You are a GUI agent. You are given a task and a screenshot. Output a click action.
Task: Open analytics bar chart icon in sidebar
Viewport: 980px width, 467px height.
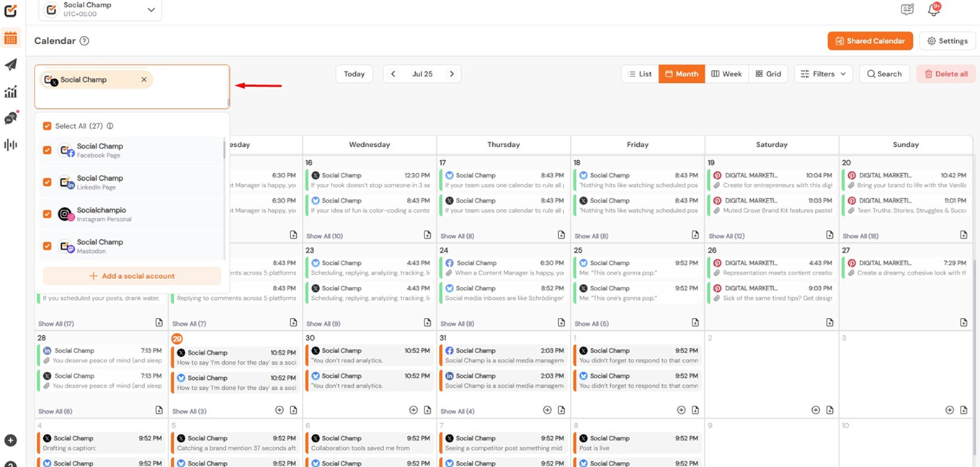pyautogui.click(x=10, y=92)
